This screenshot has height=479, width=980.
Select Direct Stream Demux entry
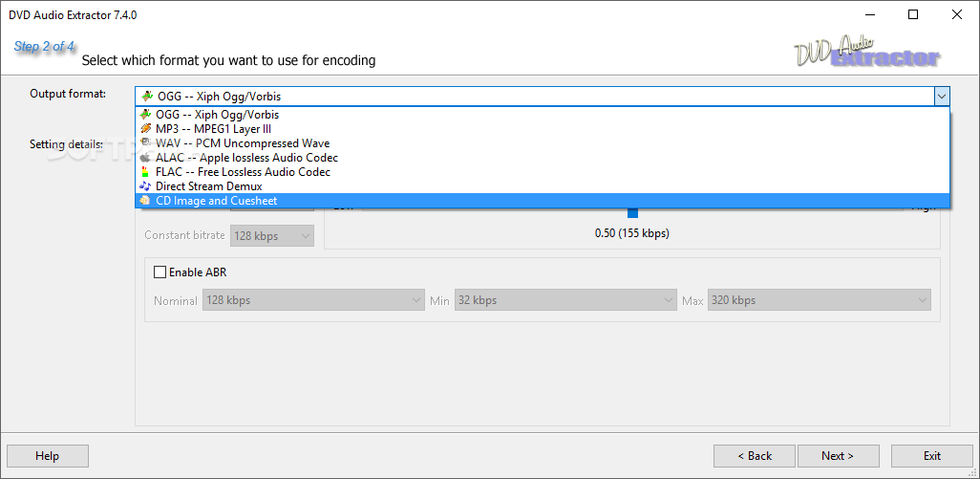[543, 186]
